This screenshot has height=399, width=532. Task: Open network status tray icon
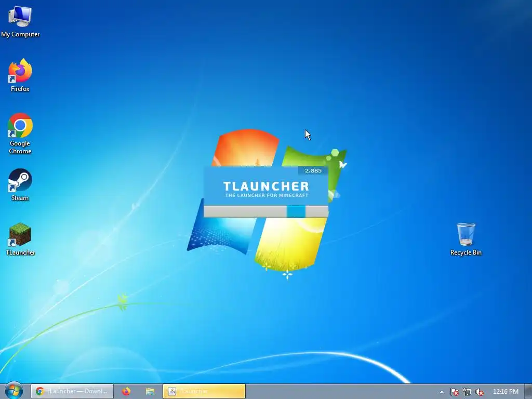click(x=467, y=392)
